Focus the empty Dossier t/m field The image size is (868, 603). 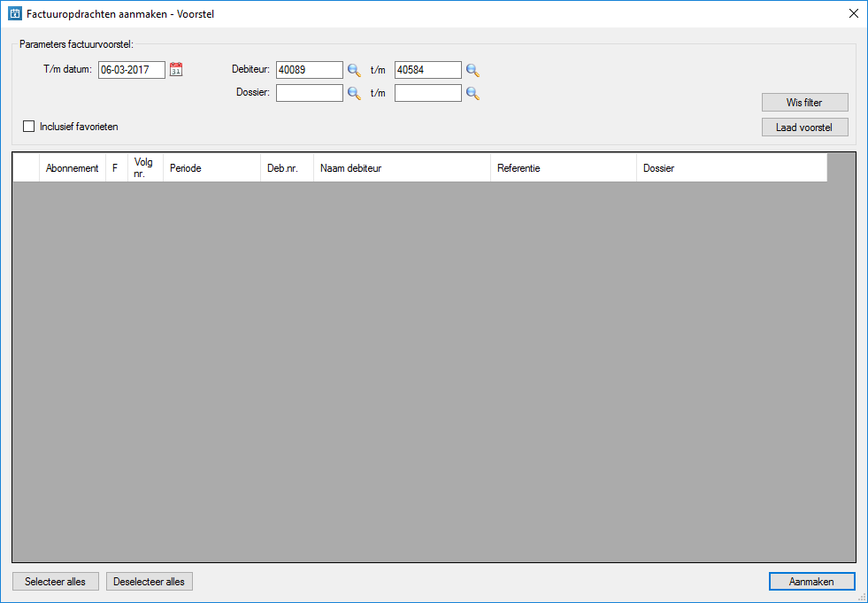(428, 93)
